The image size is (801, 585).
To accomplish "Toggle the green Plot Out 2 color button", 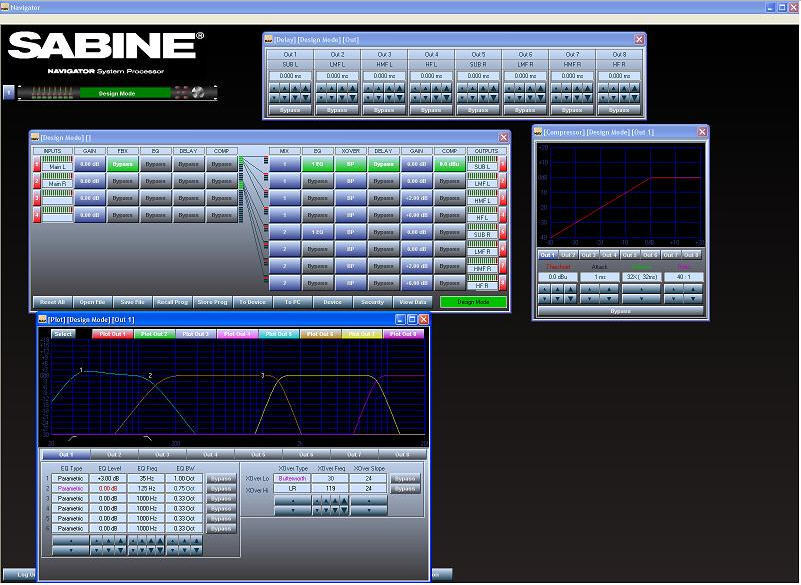I will coord(154,334).
